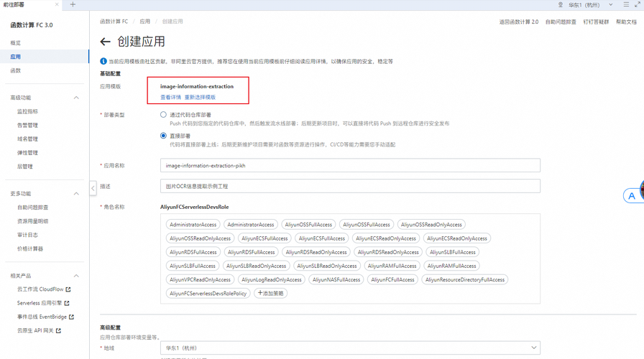The width and height of the screenshot is (644, 359).
Task: Open 资源用量明细 in the sidebar
Action: (33, 221)
